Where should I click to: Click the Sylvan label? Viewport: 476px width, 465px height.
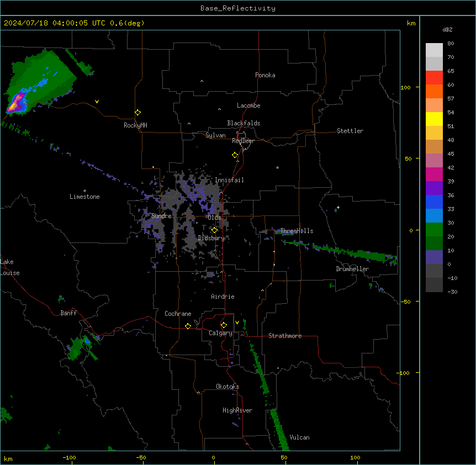coord(215,135)
